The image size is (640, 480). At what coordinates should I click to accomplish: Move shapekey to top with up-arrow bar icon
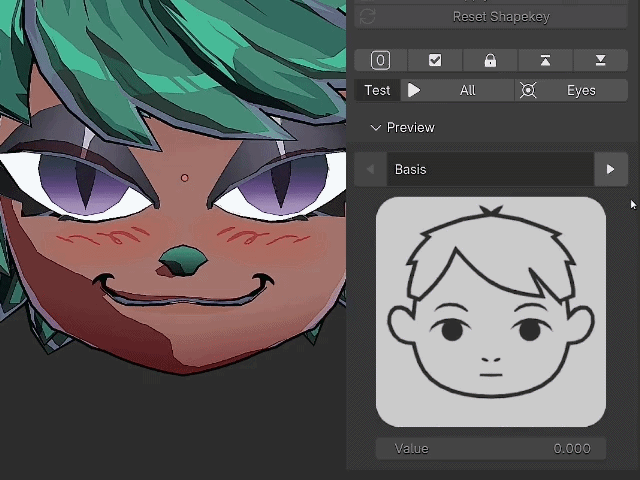(545, 60)
